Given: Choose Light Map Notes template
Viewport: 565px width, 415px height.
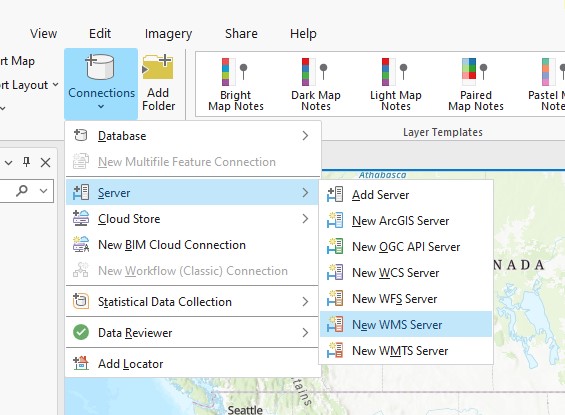Looking at the screenshot, I should point(396,84).
